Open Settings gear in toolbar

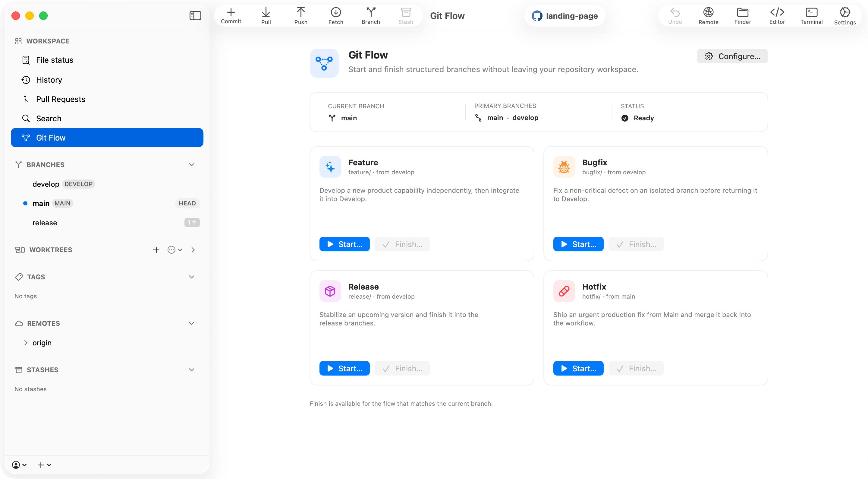coord(845,16)
